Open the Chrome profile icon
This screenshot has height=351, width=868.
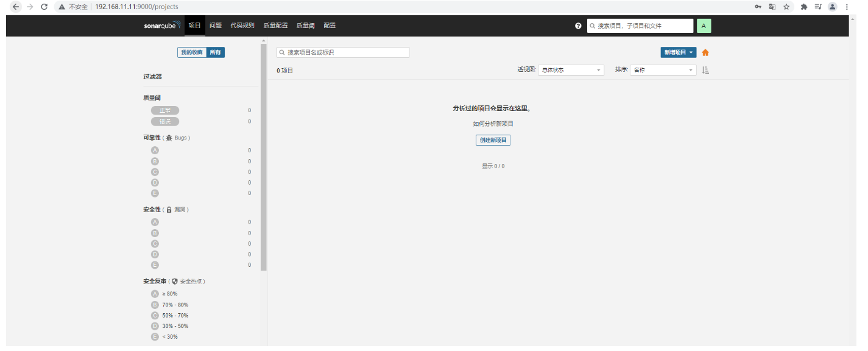pyautogui.click(x=832, y=7)
